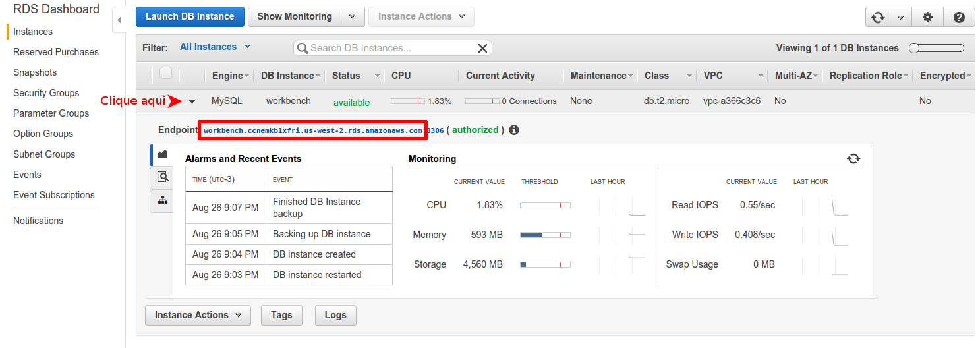
Task: Open Events in the sidebar
Action: coord(27,175)
